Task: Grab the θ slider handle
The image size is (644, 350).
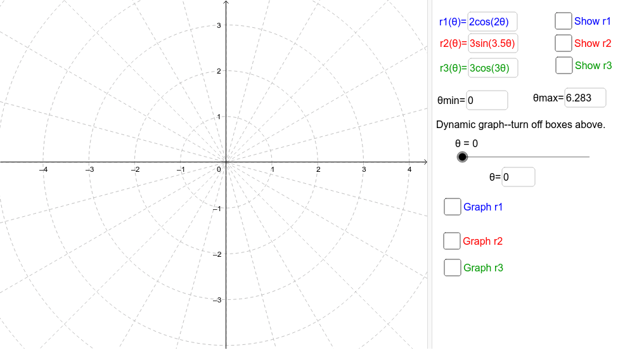Action: (463, 157)
